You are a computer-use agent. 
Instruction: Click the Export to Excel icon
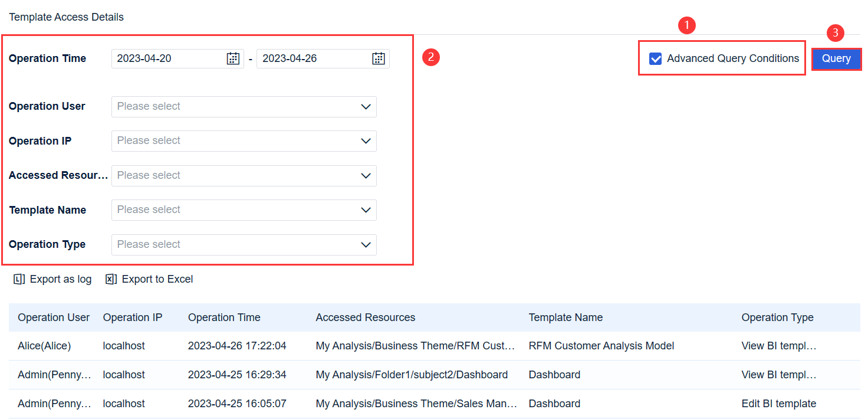(111, 279)
